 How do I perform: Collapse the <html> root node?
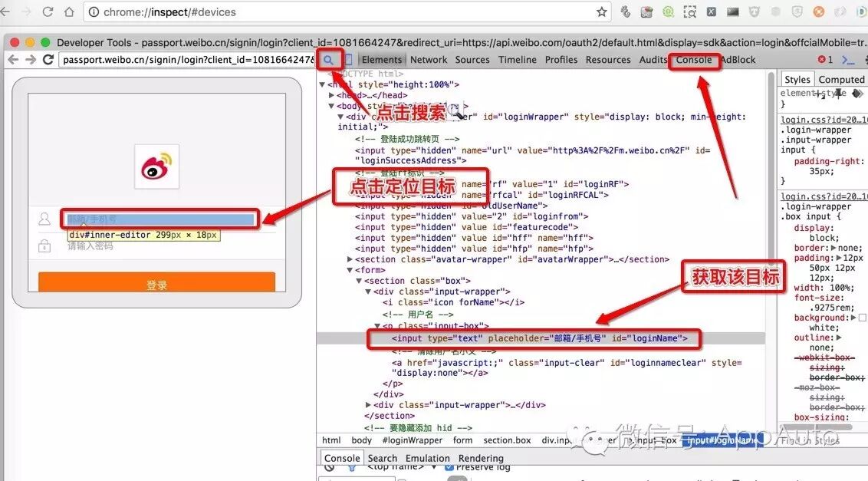(x=322, y=85)
